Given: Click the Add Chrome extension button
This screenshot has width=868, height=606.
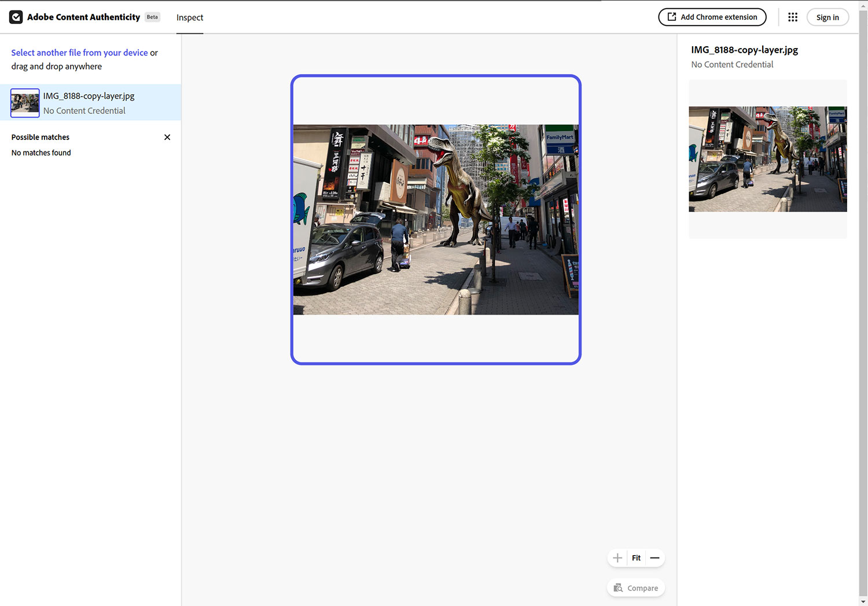Looking at the screenshot, I should tap(712, 17).
